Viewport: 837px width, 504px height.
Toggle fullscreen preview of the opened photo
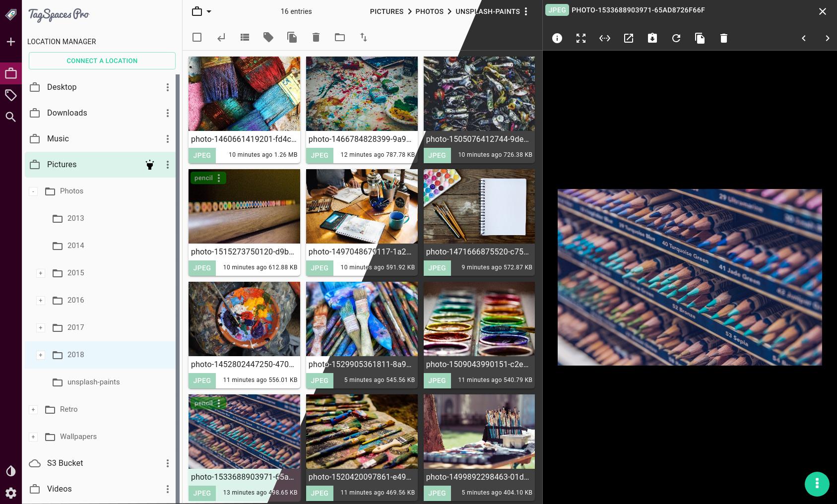pos(580,38)
